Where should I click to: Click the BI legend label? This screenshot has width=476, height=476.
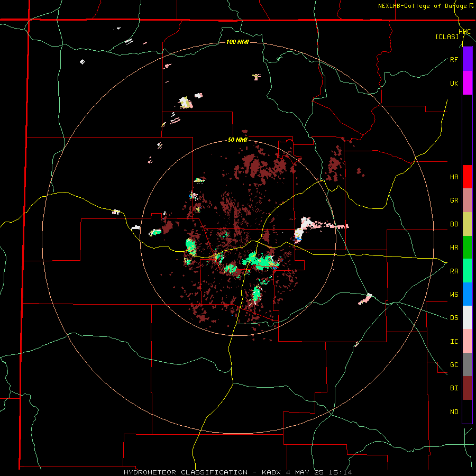[x=454, y=388]
